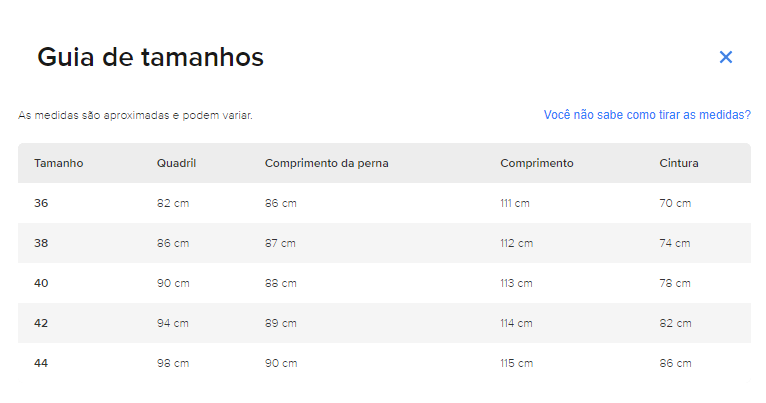Click the Cintura column header
This screenshot has height=403, width=766.
click(679, 163)
